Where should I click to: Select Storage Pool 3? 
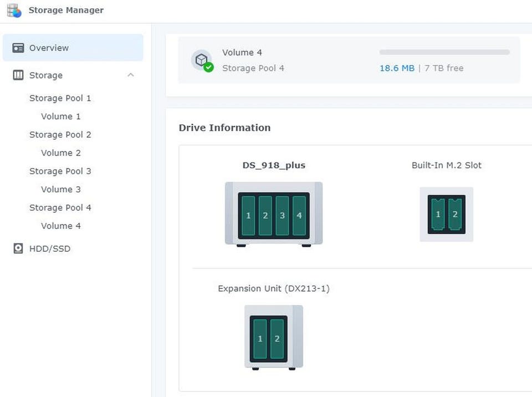(x=60, y=171)
